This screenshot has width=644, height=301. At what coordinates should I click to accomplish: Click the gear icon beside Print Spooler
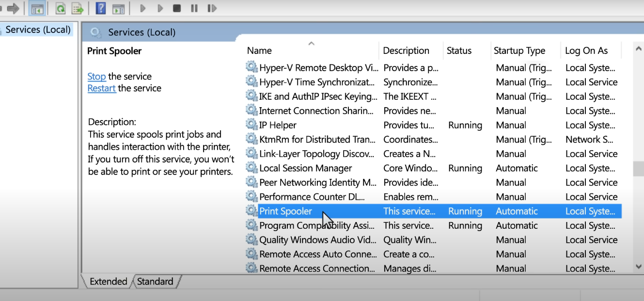tap(251, 210)
